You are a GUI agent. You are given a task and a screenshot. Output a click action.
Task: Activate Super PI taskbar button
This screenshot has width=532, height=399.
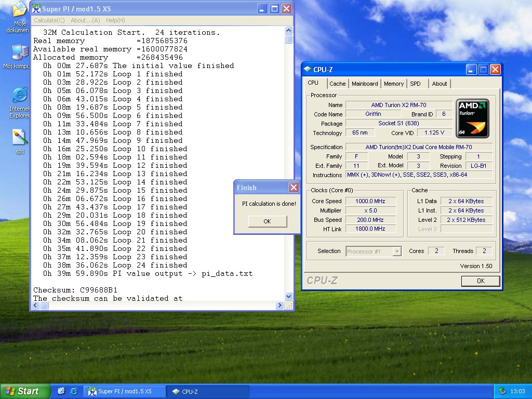pyautogui.click(x=125, y=391)
